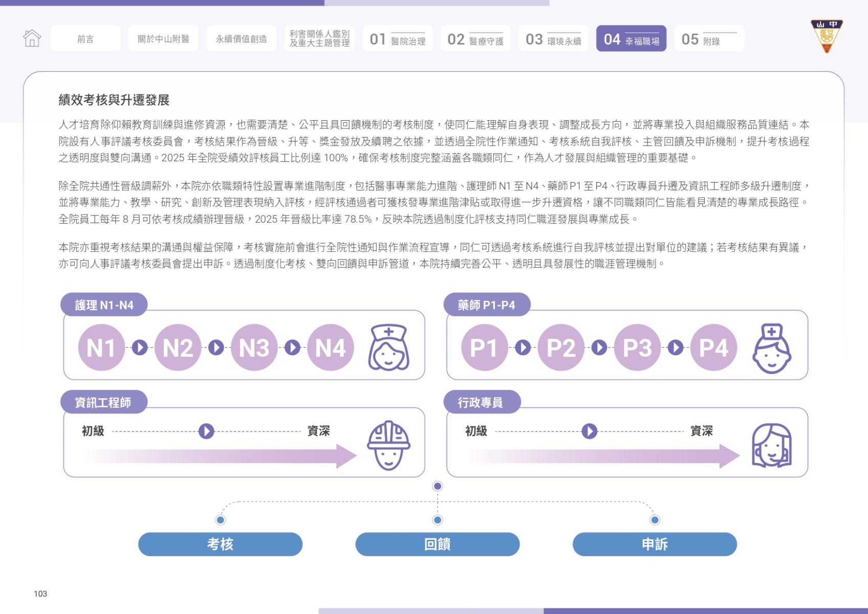
Task: Open the 關於中山附醫 tab
Action: [163, 38]
